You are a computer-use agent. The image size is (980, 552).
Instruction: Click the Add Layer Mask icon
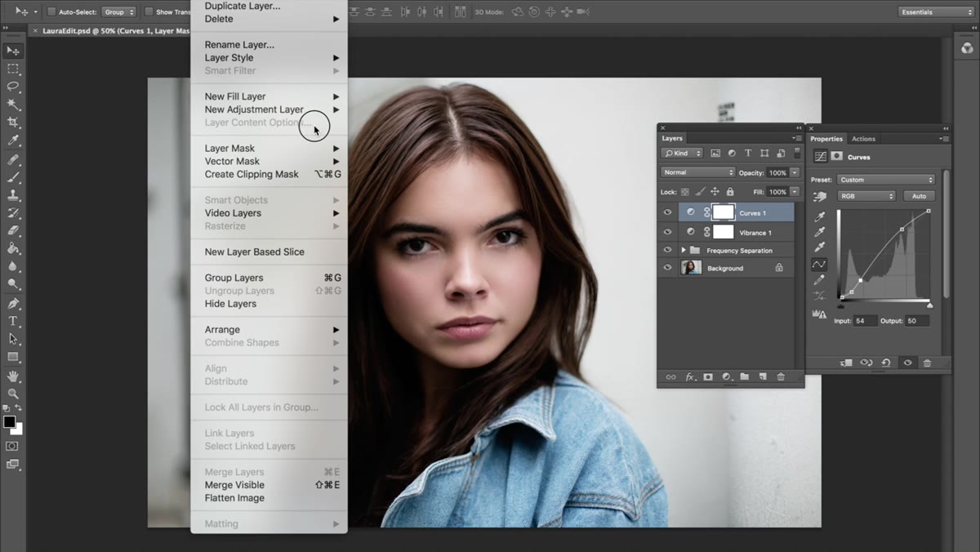coord(707,377)
